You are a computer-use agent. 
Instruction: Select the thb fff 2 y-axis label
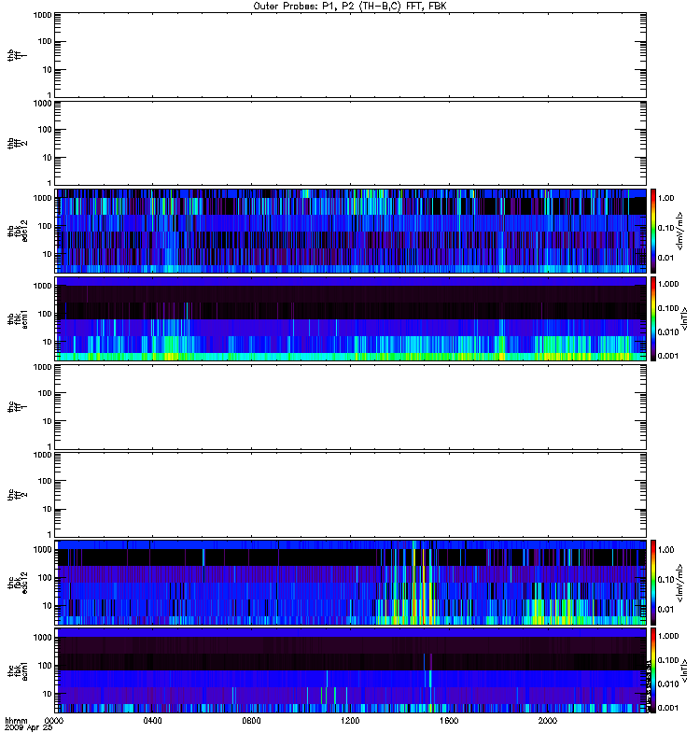click(17, 144)
